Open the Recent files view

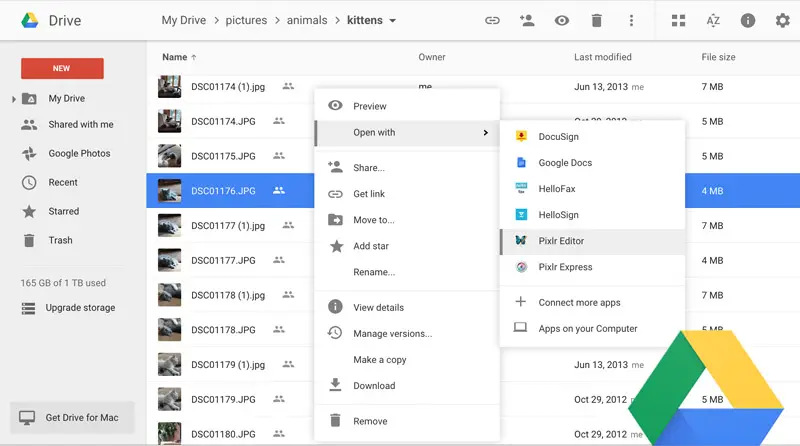(63, 183)
